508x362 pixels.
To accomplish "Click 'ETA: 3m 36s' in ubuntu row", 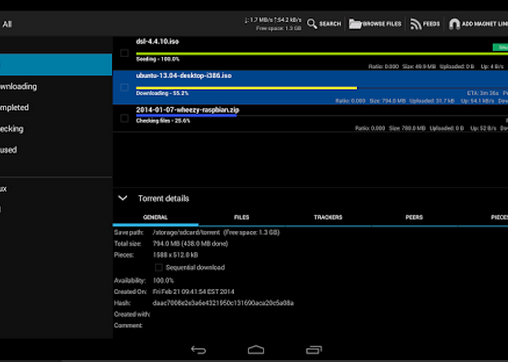I will (x=483, y=93).
